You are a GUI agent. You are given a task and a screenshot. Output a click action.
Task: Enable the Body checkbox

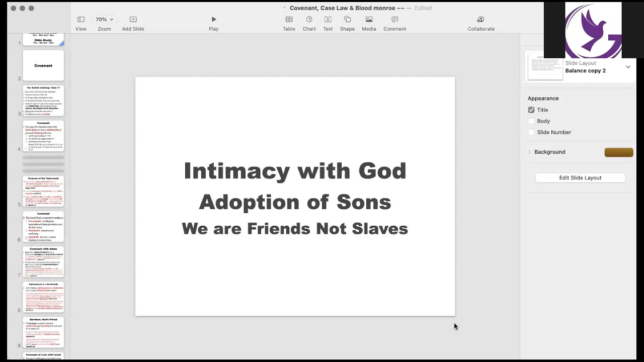tap(531, 121)
